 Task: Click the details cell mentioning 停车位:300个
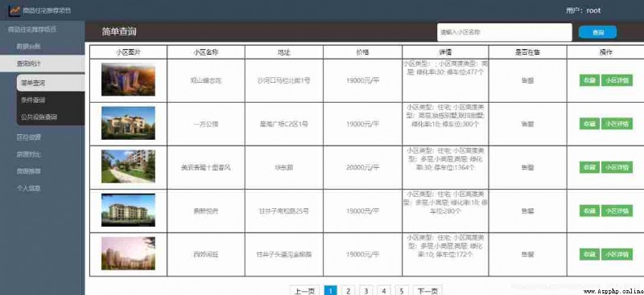[x=446, y=124]
